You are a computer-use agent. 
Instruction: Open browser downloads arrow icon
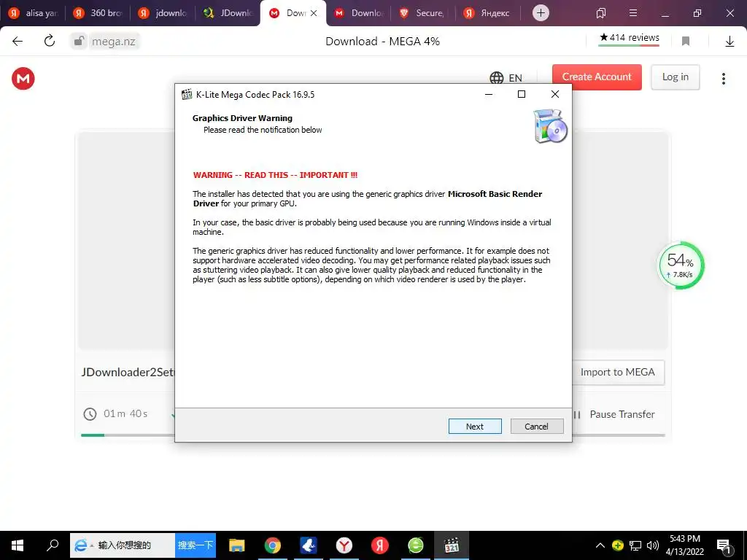(x=729, y=42)
